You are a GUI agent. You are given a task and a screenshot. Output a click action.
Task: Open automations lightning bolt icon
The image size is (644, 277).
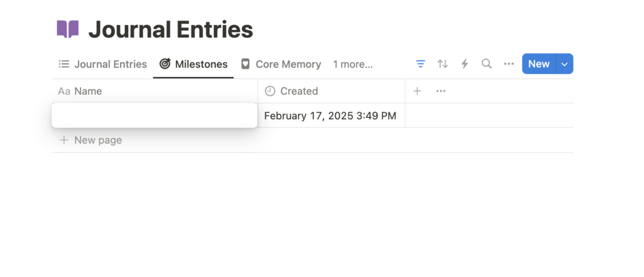click(x=465, y=64)
